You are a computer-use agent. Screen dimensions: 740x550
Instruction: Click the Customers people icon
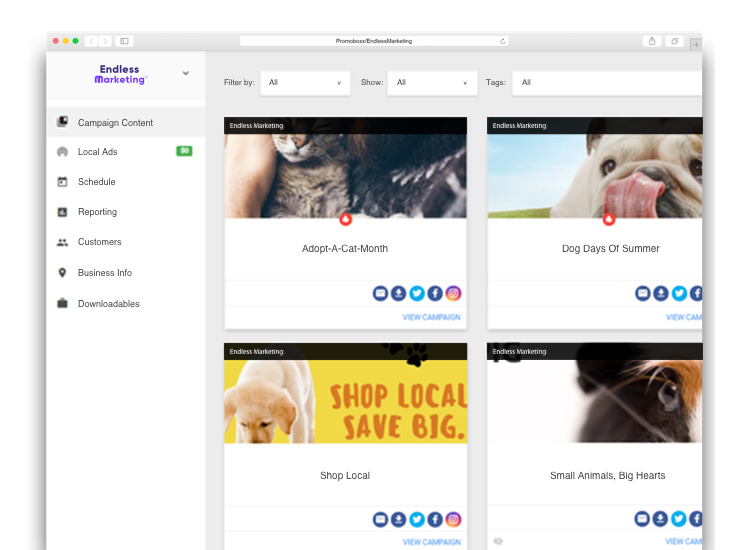pyautogui.click(x=62, y=242)
